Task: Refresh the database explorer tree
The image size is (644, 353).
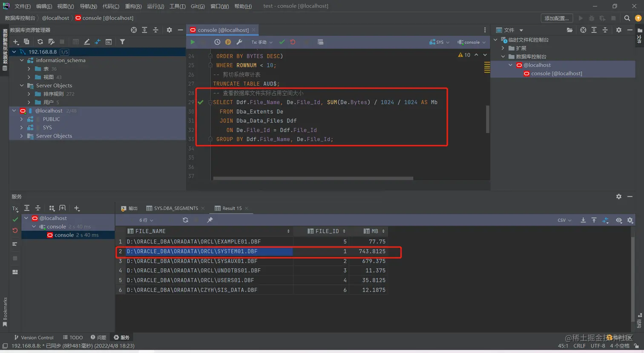Action: [x=40, y=42]
